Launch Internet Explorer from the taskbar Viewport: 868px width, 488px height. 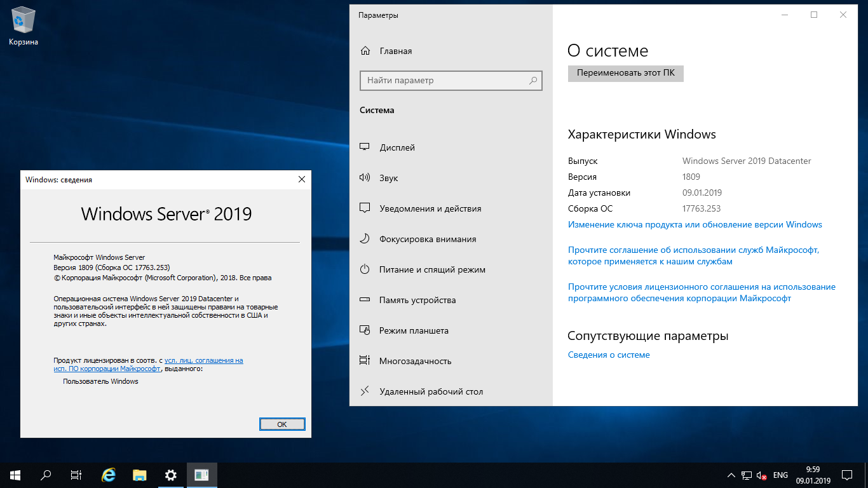pos(109,475)
